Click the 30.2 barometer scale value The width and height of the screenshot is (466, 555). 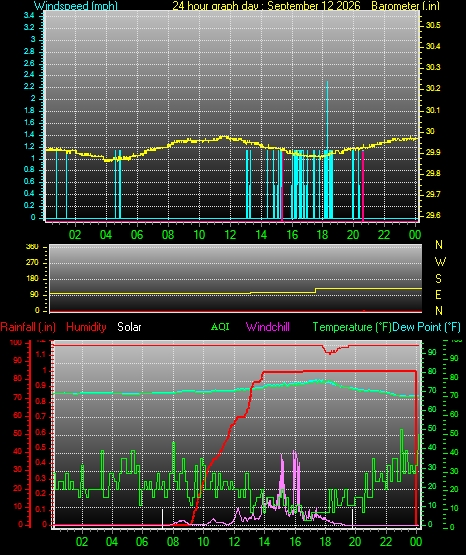point(433,88)
